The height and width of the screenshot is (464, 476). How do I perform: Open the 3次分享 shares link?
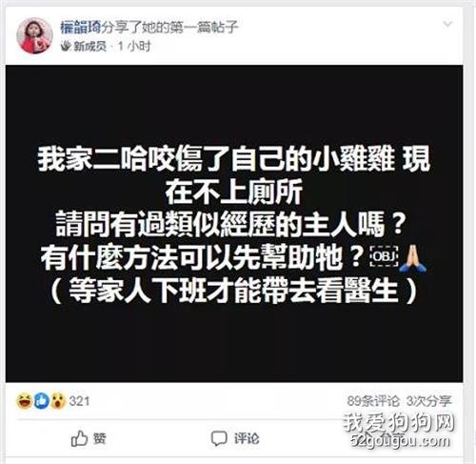(x=428, y=401)
